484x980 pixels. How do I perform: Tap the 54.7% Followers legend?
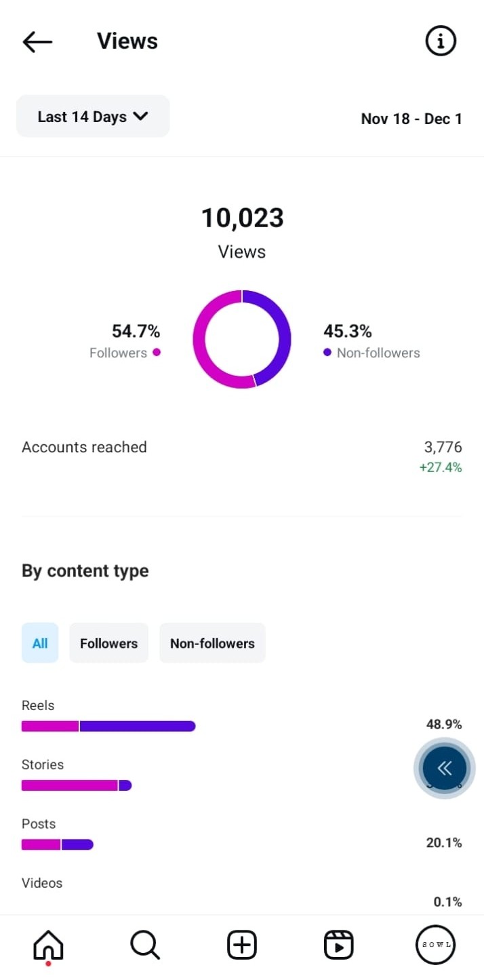click(126, 341)
